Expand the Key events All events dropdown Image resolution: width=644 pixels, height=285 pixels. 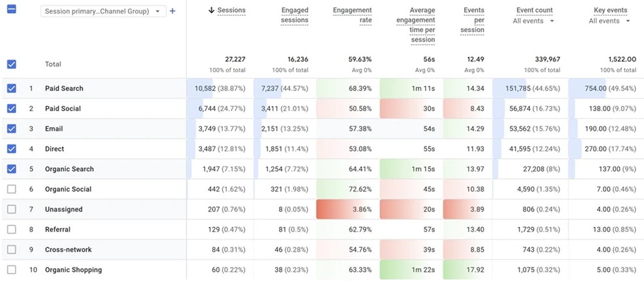tap(609, 21)
